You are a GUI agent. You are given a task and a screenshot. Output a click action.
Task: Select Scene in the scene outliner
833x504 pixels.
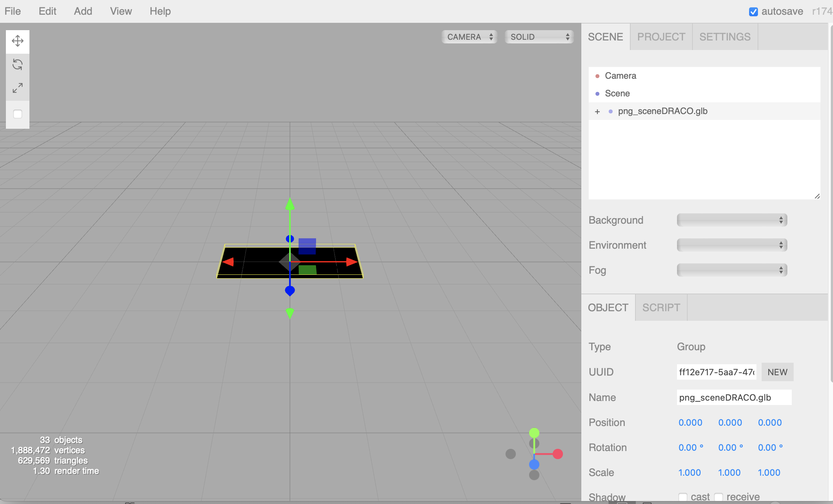pyautogui.click(x=704, y=93)
